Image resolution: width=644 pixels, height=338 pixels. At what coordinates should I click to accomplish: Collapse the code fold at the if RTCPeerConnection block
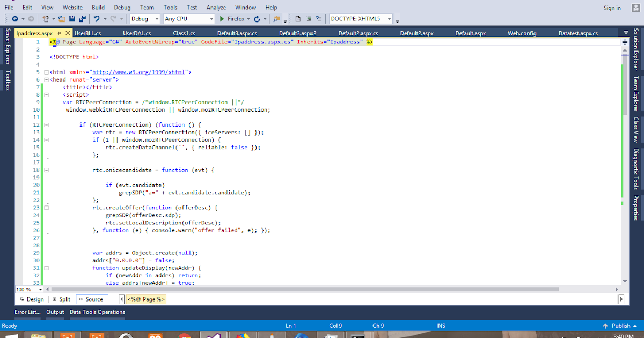click(x=47, y=124)
